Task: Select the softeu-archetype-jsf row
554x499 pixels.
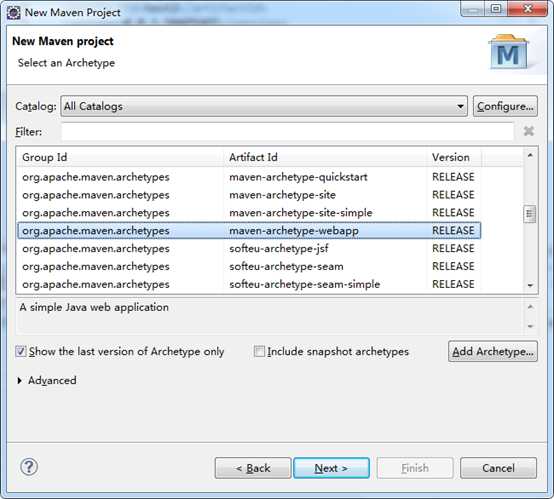Action: click(249, 248)
